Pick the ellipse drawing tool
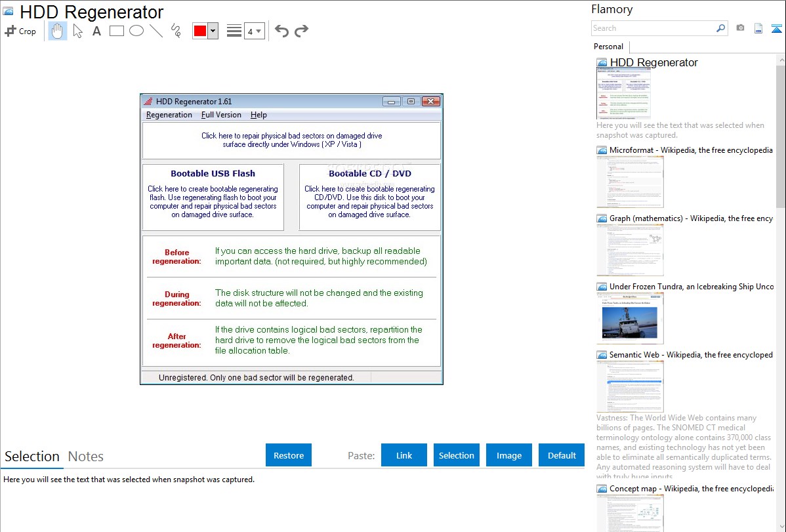The image size is (786, 532). tap(136, 31)
